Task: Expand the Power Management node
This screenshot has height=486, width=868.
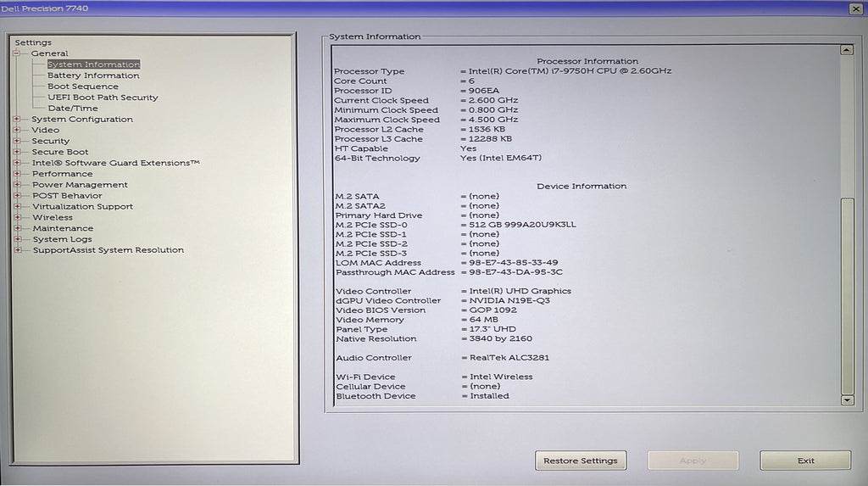Action: coord(17,185)
